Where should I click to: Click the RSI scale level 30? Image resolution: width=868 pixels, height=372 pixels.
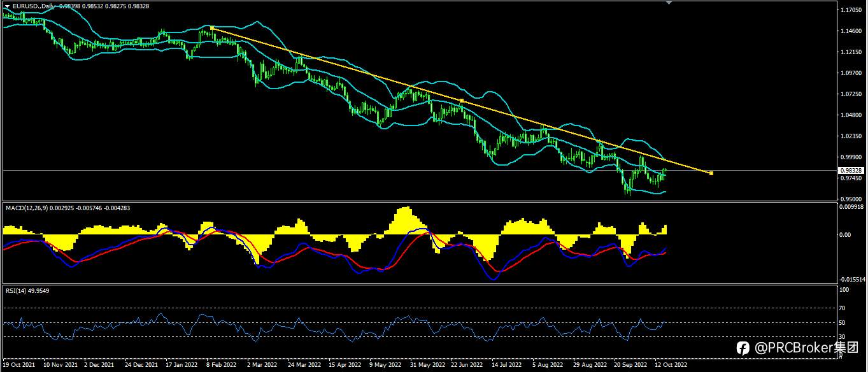[843, 336]
